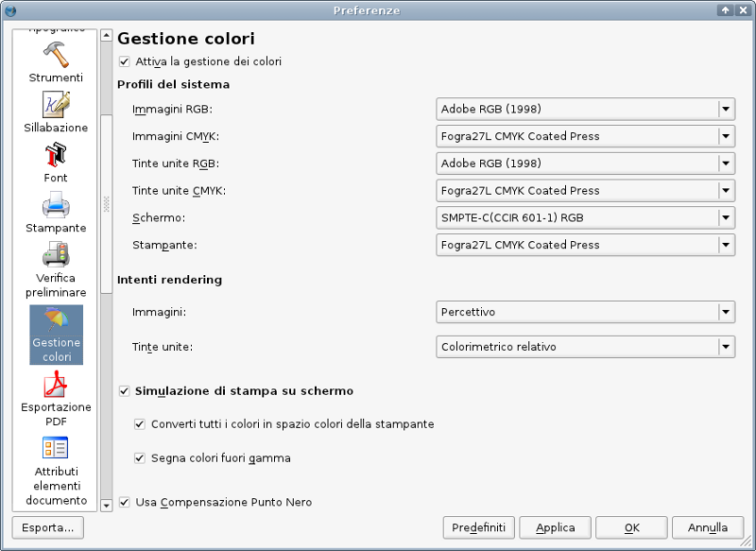Viewport: 756px width, 551px height.
Task: Click the Applica button
Action: [555, 527]
